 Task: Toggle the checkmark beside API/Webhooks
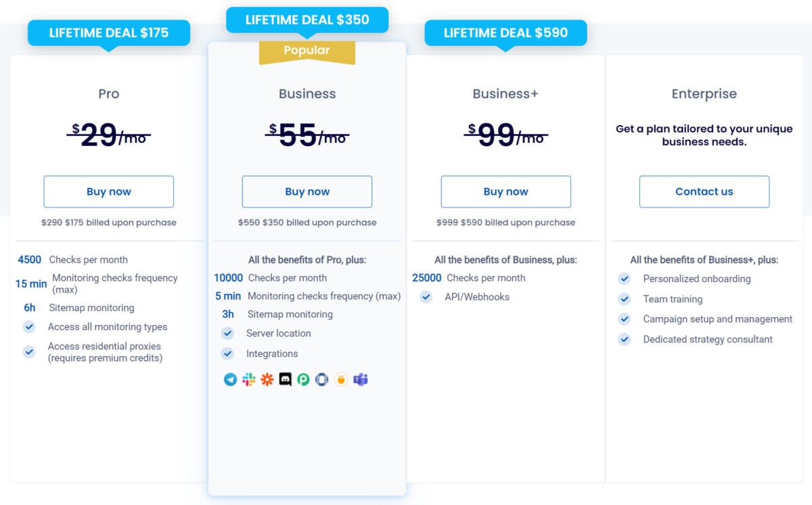(x=426, y=296)
